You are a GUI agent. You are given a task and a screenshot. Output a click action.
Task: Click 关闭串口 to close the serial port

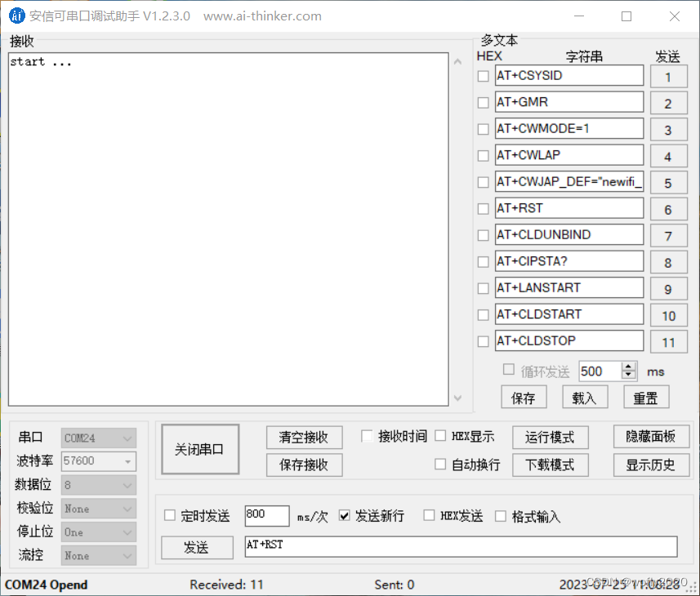click(x=199, y=448)
